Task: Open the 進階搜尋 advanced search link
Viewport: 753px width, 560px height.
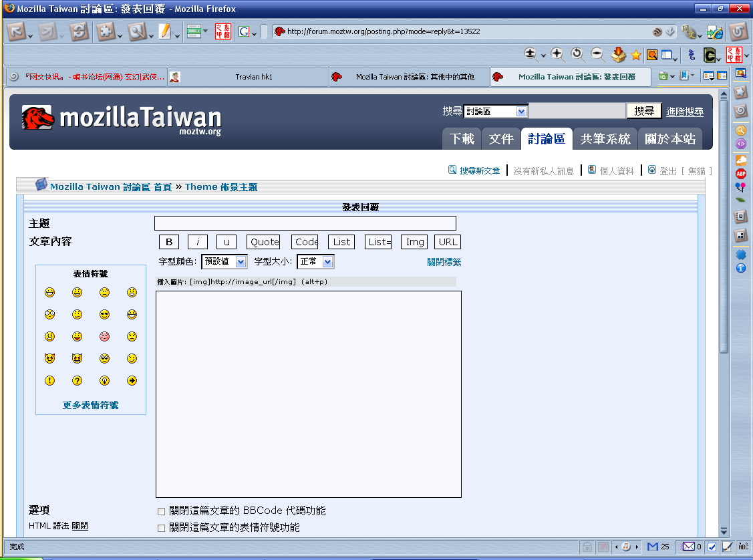Action: pyautogui.click(x=685, y=112)
